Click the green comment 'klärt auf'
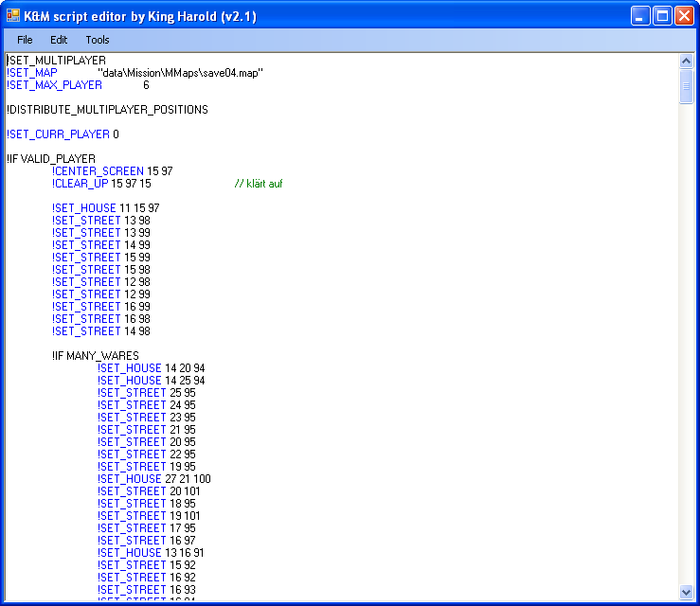The image size is (700, 606). coord(258,184)
